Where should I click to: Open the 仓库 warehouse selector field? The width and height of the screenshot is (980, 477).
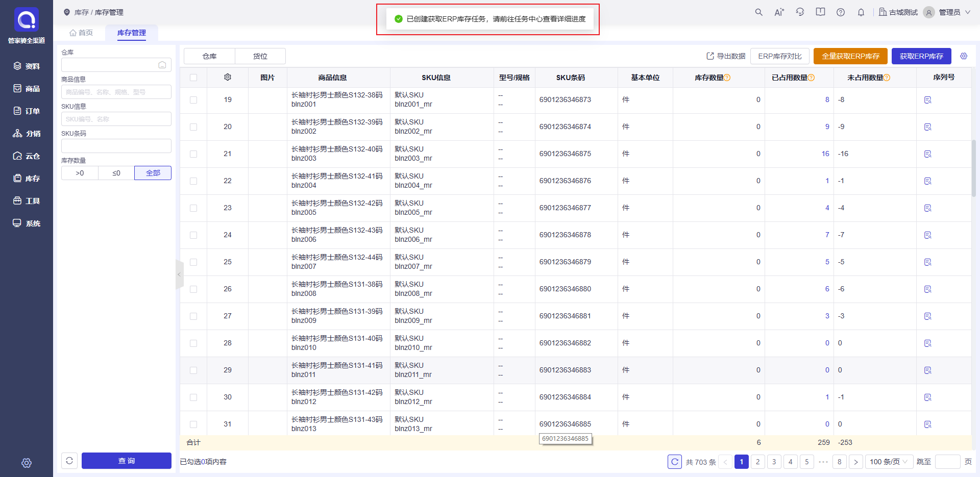point(116,65)
